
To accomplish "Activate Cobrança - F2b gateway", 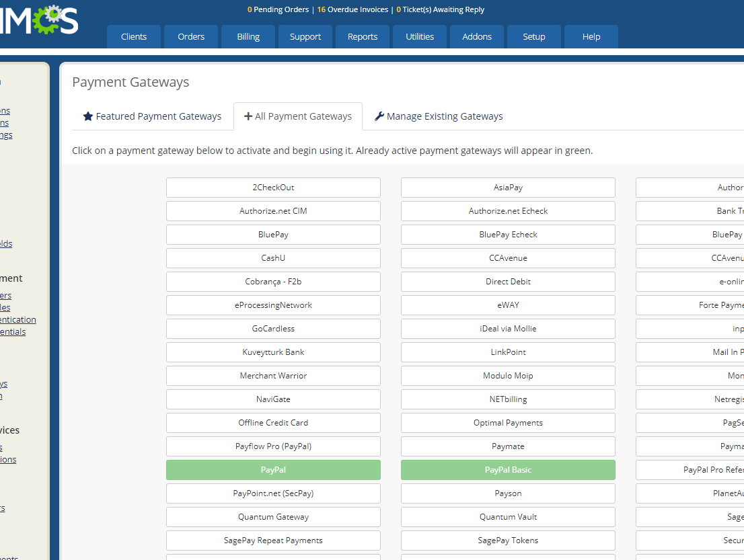I will click(273, 282).
